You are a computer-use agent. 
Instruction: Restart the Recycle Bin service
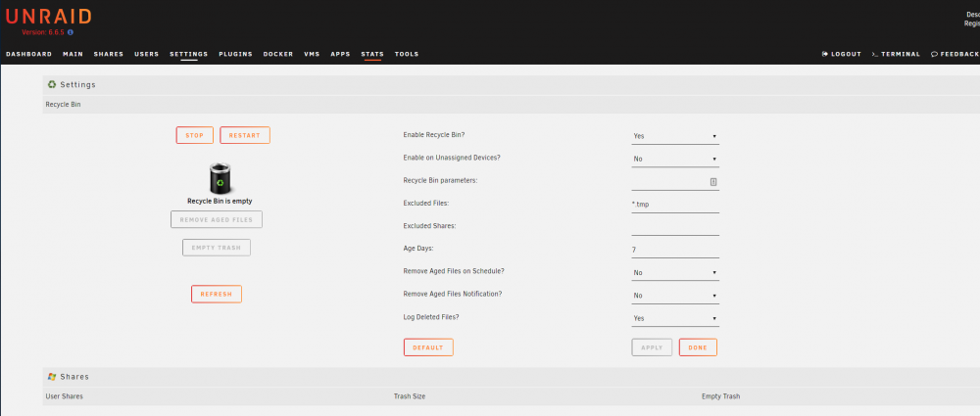click(245, 135)
